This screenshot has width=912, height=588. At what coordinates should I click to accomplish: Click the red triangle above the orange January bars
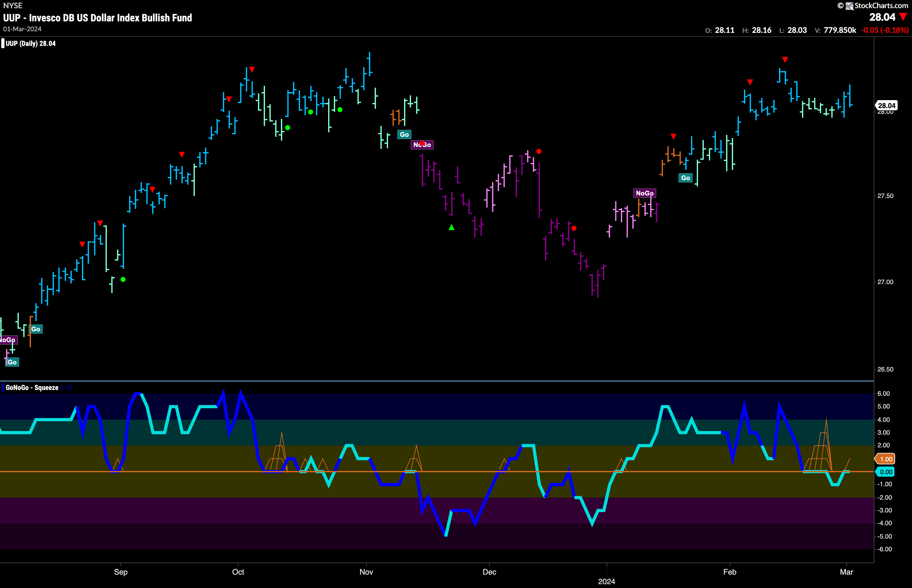coord(673,136)
